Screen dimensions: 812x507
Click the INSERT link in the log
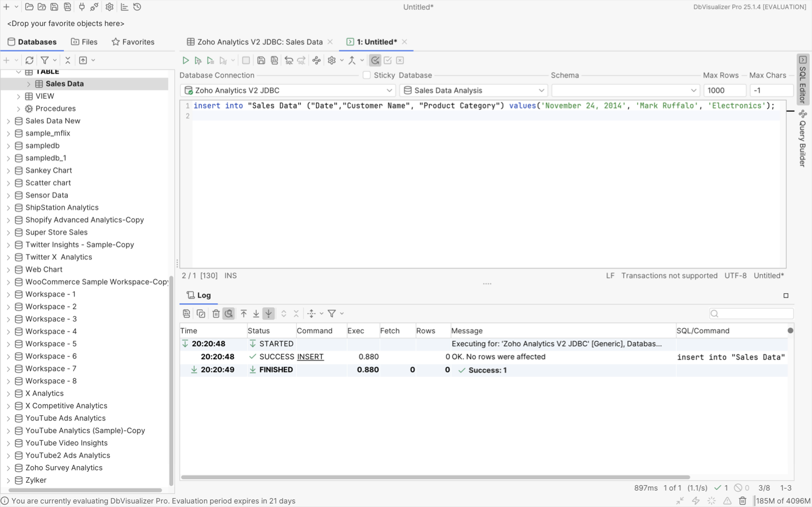[310, 357]
